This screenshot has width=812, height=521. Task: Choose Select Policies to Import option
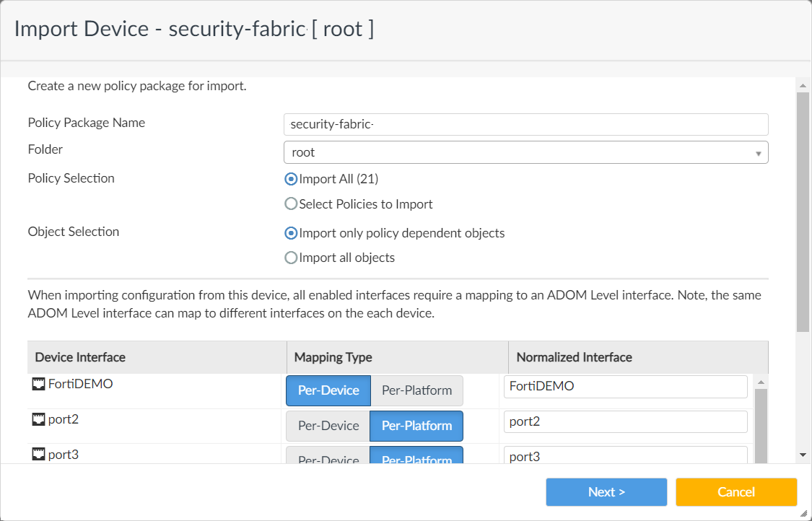pos(291,204)
